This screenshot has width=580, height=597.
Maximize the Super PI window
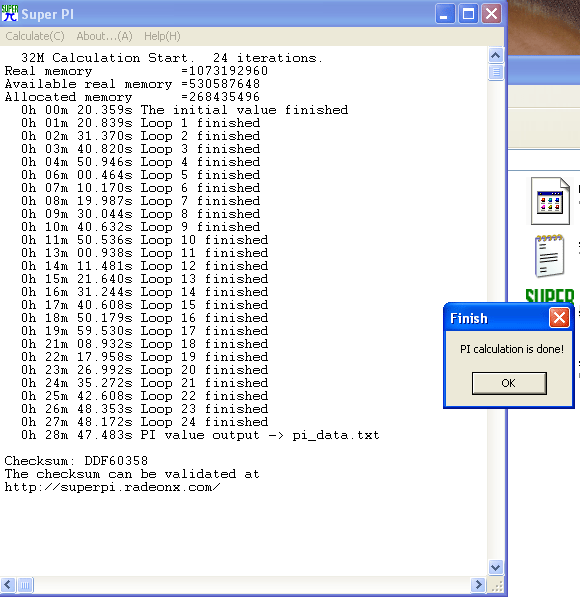tap(468, 14)
